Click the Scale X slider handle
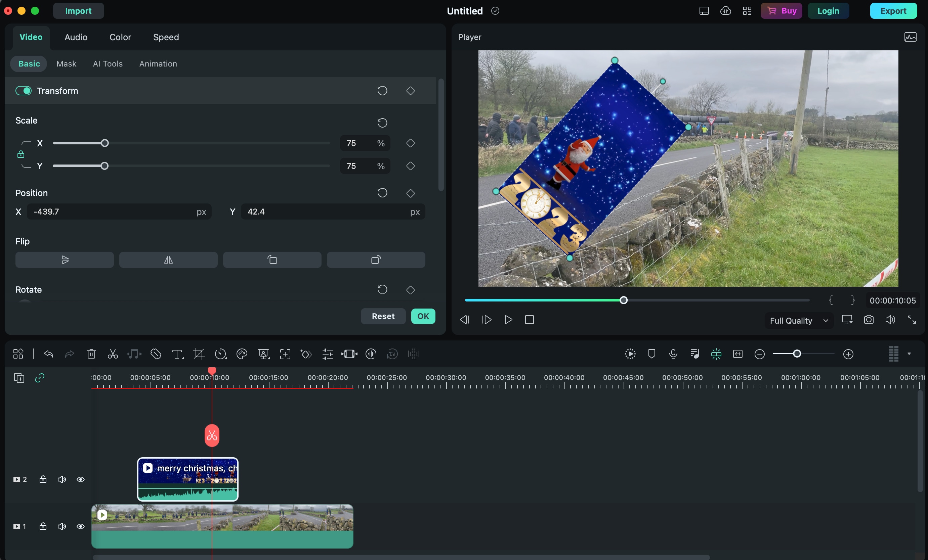This screenshot has width=928, height=560. (105, 143)
